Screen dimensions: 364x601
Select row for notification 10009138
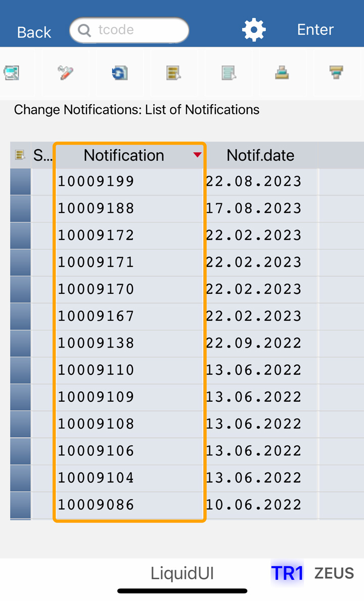pyautogui.click(x=20, y=343)
